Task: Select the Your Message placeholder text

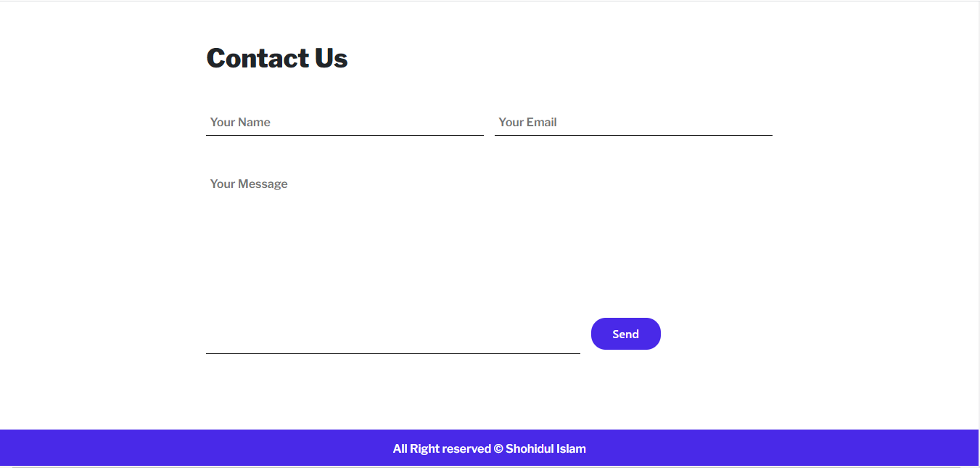Action: pos(249,184)
